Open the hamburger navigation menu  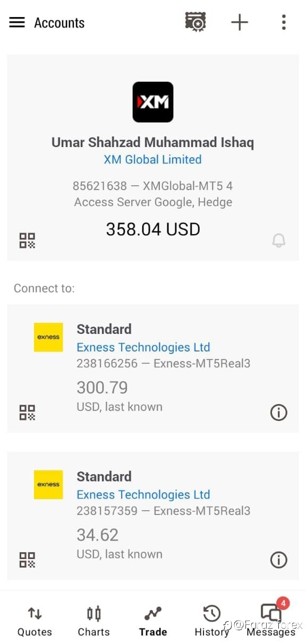(x=17, y=22)
